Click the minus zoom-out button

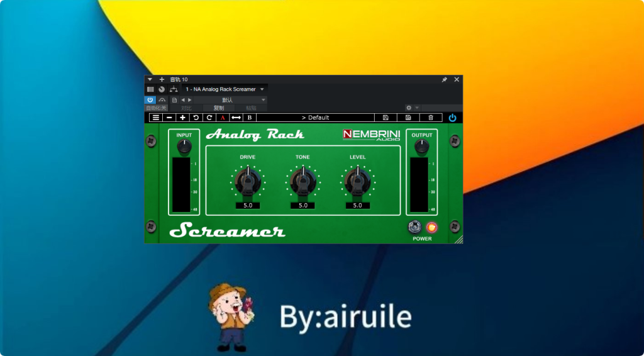tap(169, 118)
